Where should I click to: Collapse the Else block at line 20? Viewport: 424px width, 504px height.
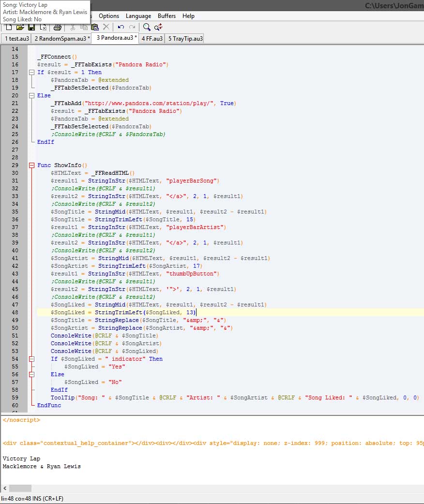[x=32, y=95]
